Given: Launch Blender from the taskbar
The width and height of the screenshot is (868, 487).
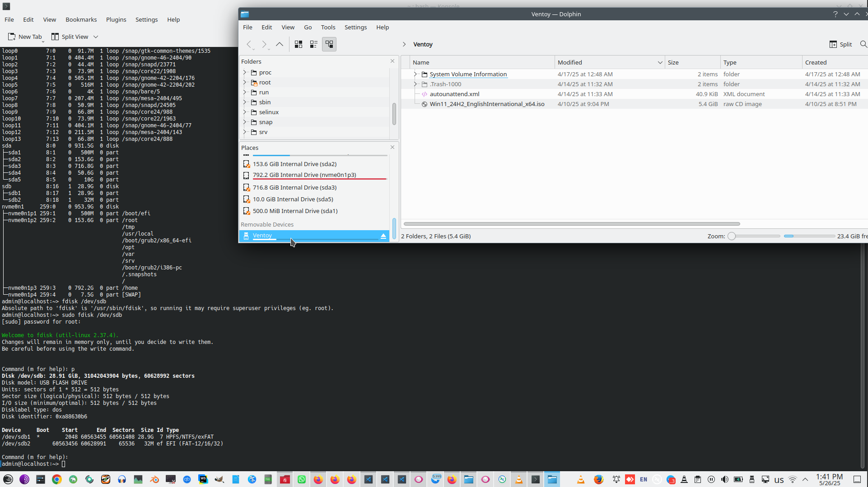Looking at the screenshot, I should click(x=154, y=479).
